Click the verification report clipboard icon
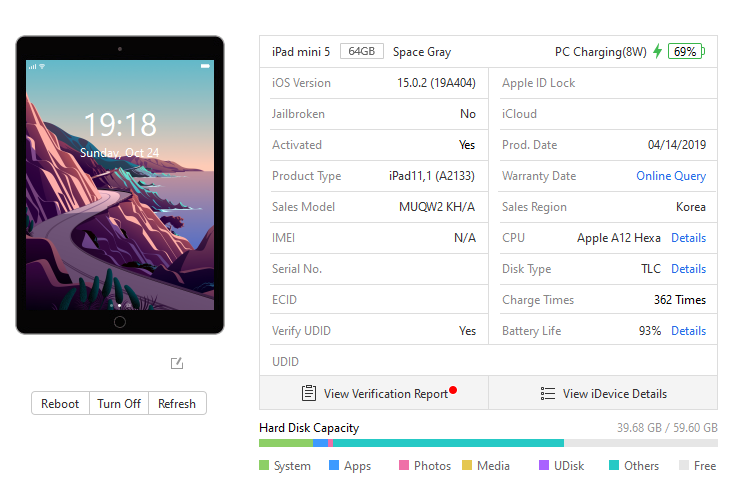The height and width of the screenshot is (493, 741). coord(309,393)
